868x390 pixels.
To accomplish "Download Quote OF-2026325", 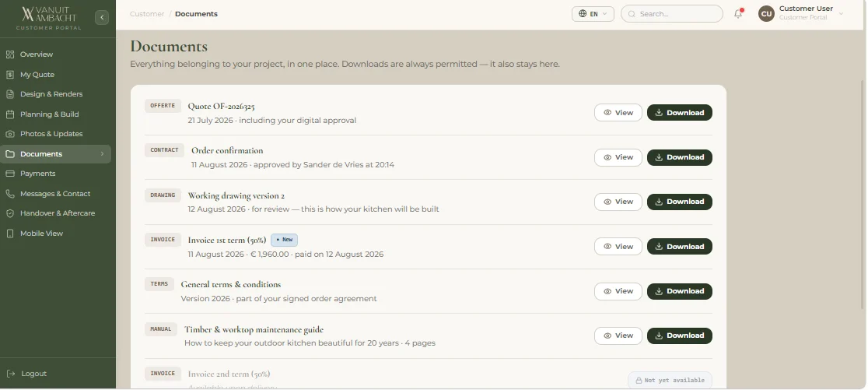I will coord(679,112).
